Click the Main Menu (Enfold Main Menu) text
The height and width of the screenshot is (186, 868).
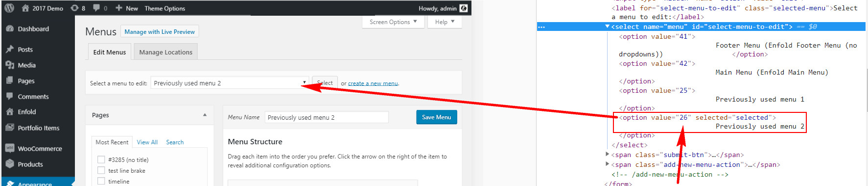772,72
